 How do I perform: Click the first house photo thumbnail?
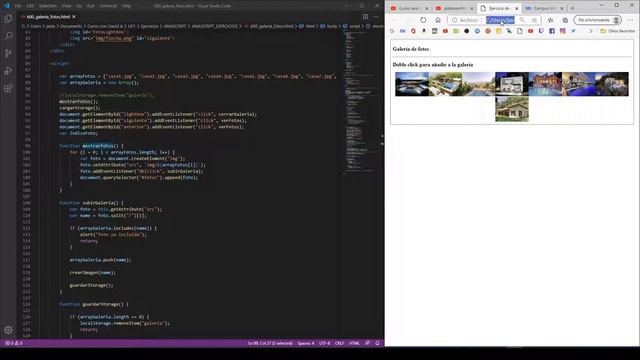(412, 84)
